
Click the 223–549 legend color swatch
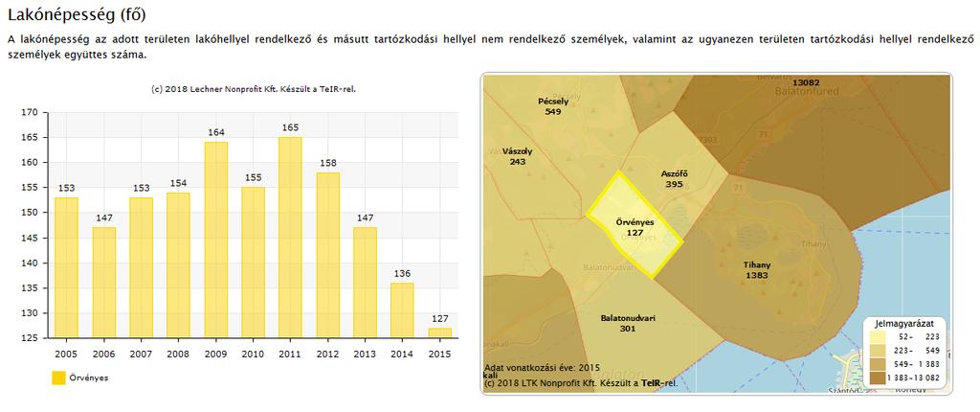(x=879, y=350)
